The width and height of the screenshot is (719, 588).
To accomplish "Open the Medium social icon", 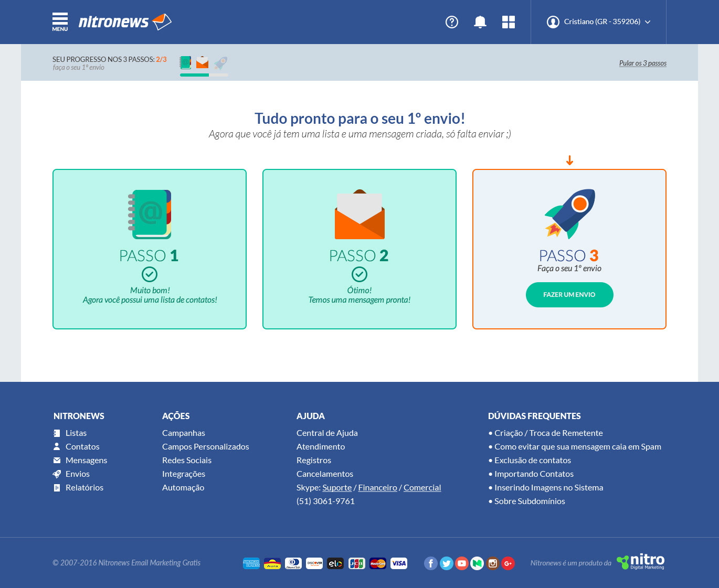I will point(477,563).
